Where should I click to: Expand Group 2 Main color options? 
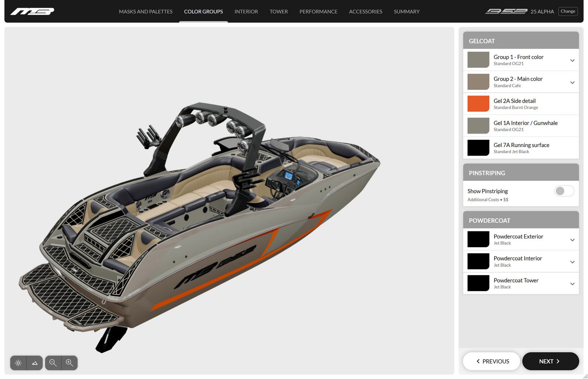(x=572, y=82)
